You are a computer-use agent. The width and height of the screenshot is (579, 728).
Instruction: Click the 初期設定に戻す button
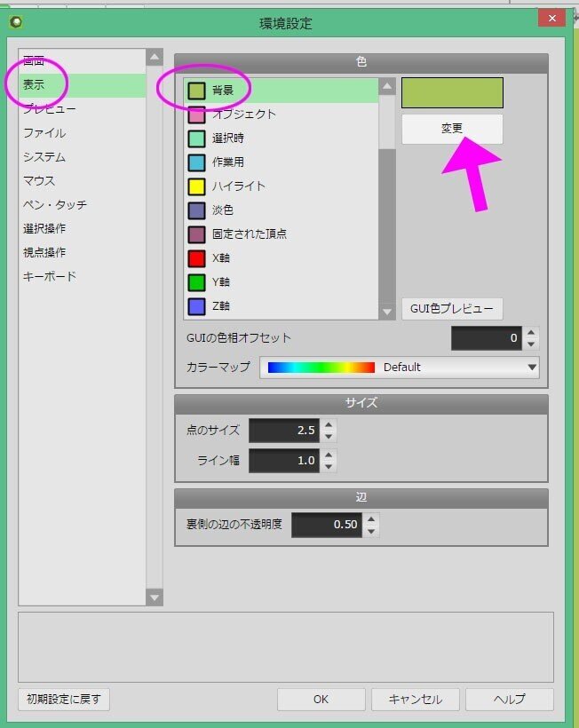64,700
